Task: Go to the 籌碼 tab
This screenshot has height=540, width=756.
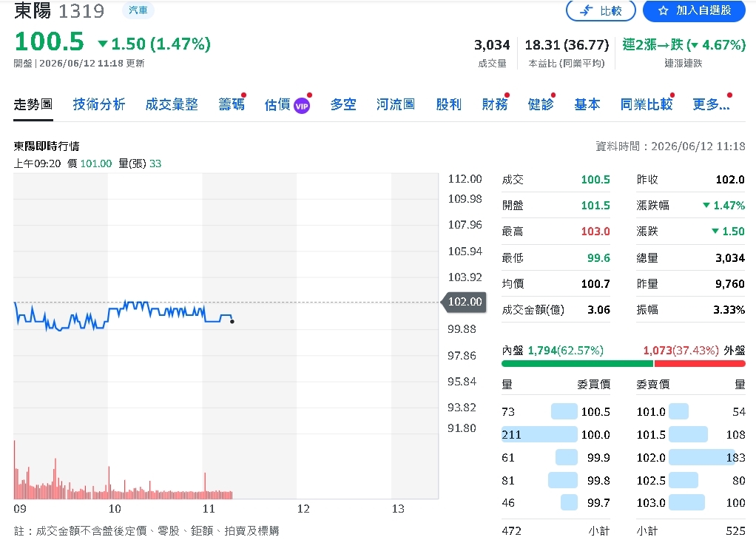Action: pyautogui.click(x=232, y=104)
